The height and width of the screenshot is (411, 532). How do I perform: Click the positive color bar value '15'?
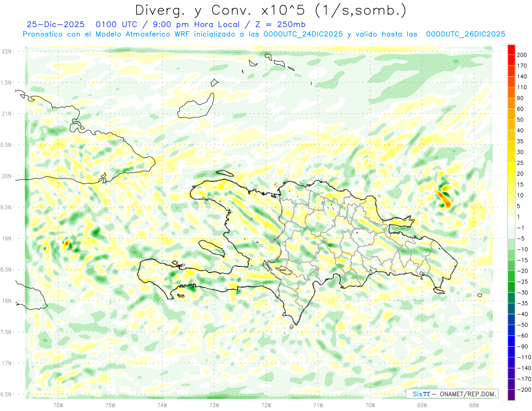click(520, 184)
